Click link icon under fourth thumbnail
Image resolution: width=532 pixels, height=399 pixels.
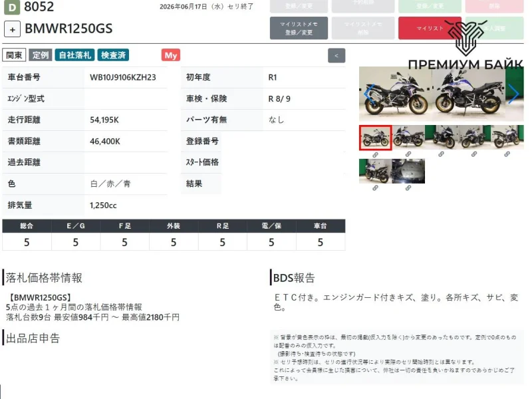coord(474,154)
